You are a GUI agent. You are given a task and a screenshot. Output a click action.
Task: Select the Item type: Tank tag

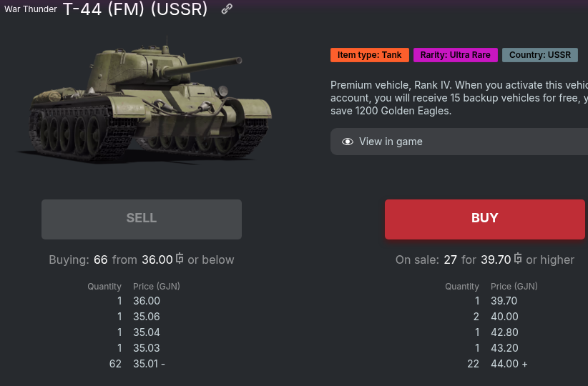(369, 55)
